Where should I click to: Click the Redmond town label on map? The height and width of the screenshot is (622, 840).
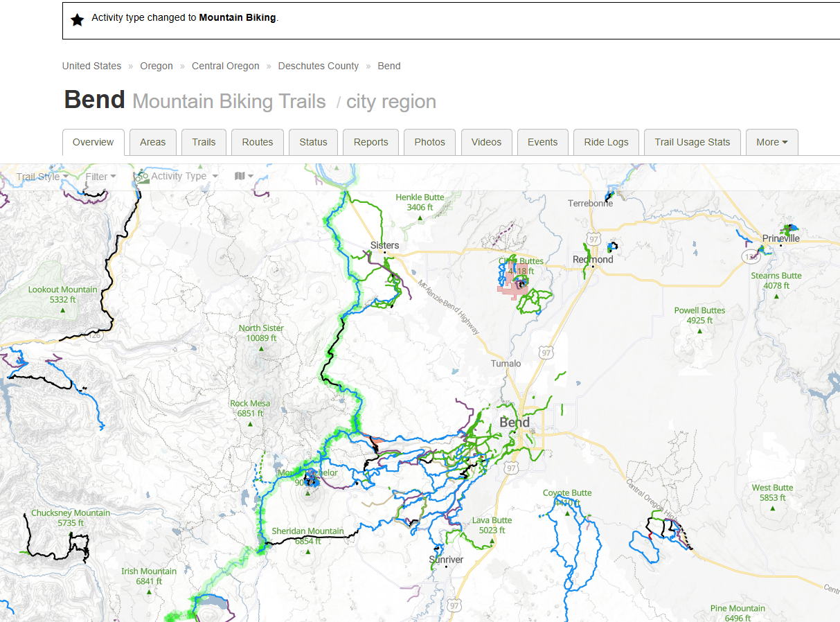coord(593,259)
